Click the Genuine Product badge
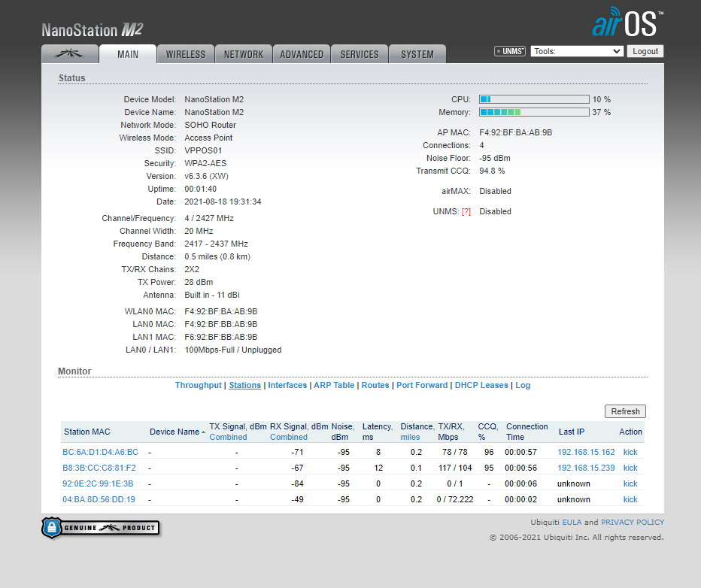 coord(101,528)
